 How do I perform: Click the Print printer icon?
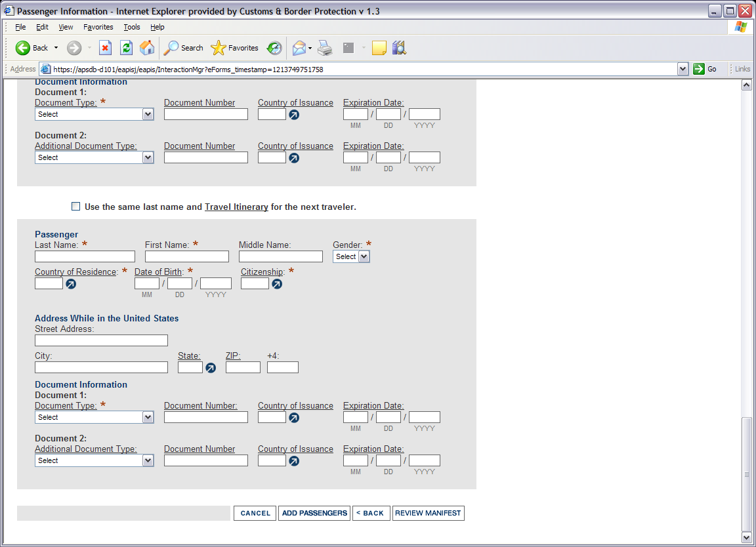click(x=325, y=48)
